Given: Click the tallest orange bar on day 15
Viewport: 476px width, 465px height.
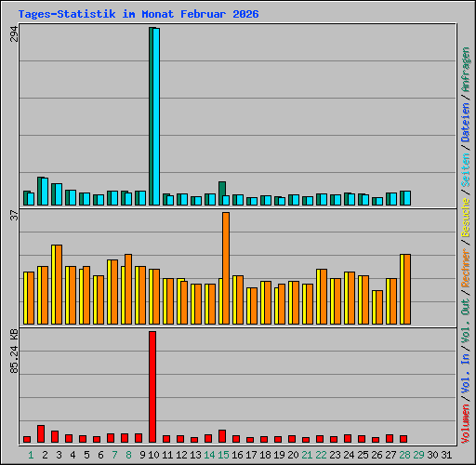Looking at the screenshot, I should click(x=226, y=269).
